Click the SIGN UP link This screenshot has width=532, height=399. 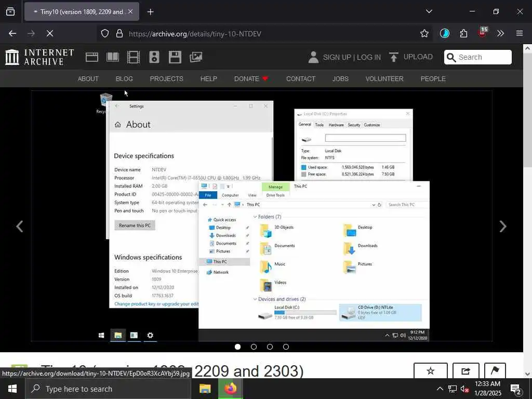tap(337, 57)
